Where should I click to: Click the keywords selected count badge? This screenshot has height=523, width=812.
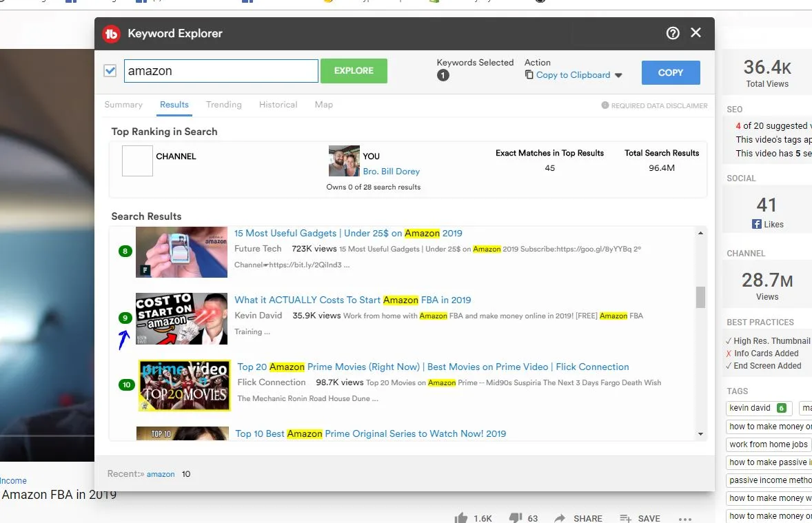point(443,76)
